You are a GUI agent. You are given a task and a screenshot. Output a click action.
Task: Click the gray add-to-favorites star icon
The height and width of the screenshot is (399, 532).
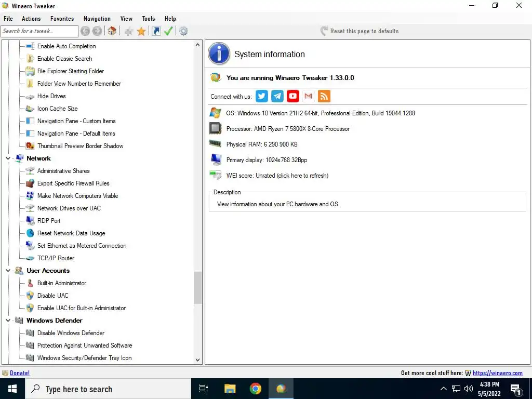click(129, 32)
